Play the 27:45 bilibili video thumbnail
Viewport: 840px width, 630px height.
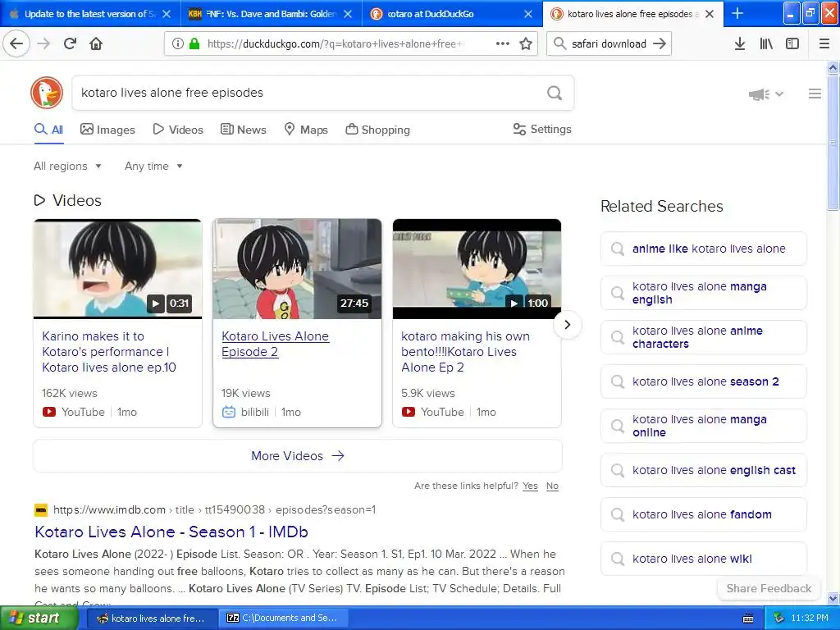click(297, 269)
